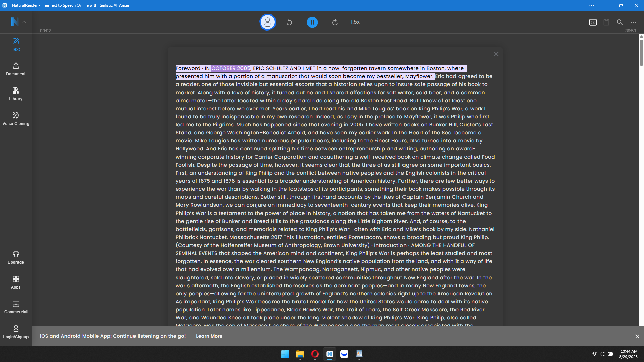Click the Upgrade sidebar item
This screenshot has width=644, height=362.
pos(16,257)
